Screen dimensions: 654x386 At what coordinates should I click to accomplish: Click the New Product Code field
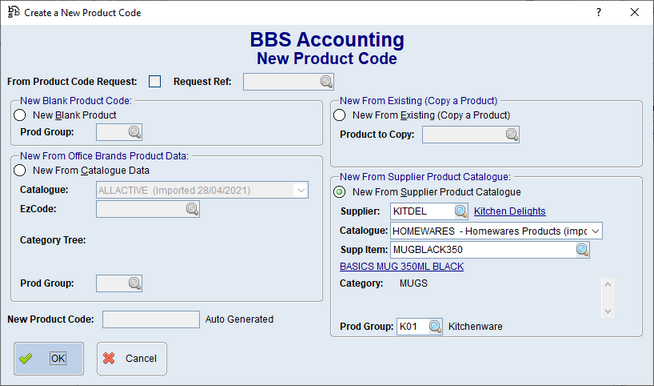tap(151, 319)
